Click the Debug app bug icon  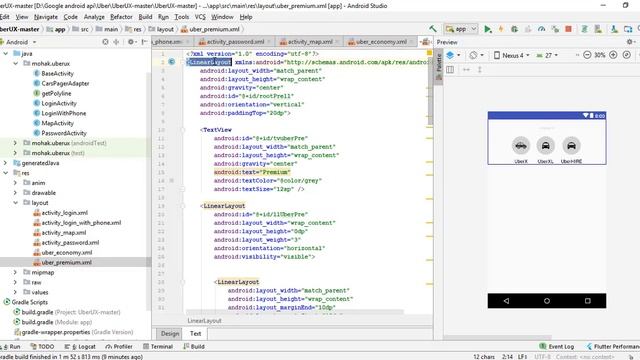coord(514,29)
